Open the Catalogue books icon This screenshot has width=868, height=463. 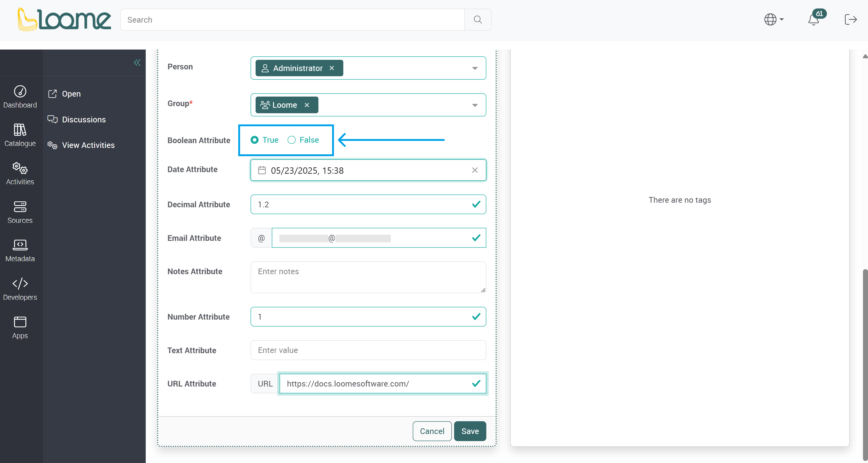point(20,130)
